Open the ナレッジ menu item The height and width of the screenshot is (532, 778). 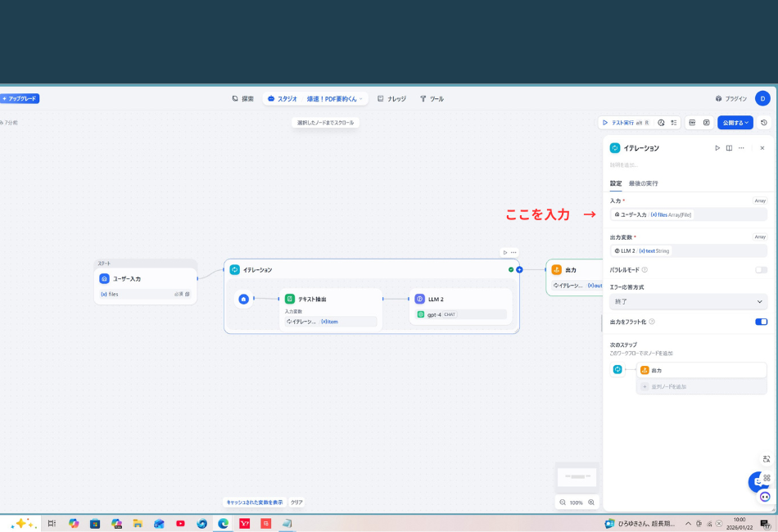(x=391, y=99)
